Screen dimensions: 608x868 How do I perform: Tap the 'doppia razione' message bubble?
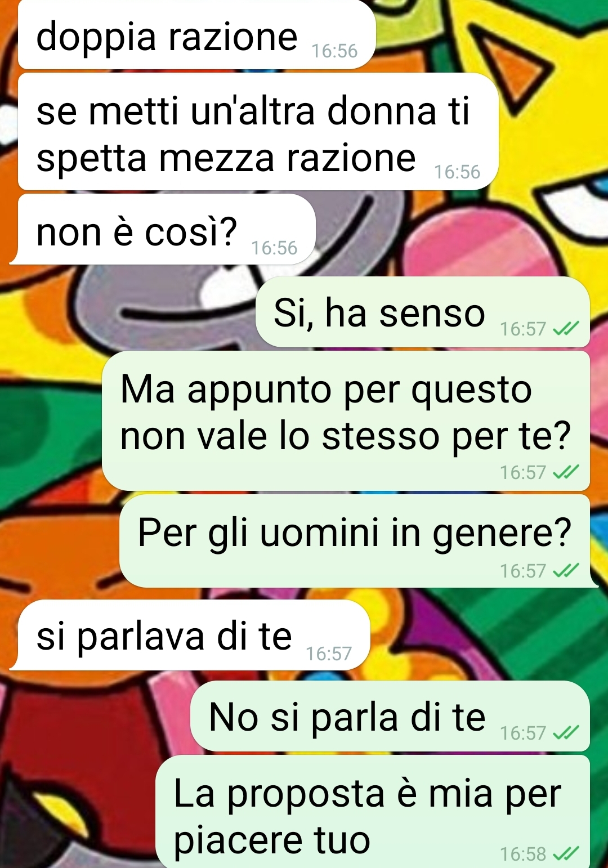(x=196, y=35)
